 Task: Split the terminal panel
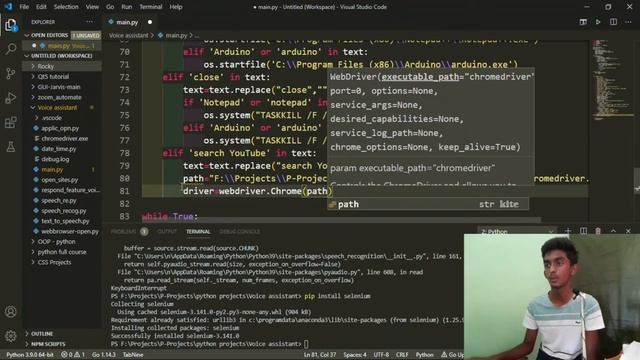tap(583, 231)
